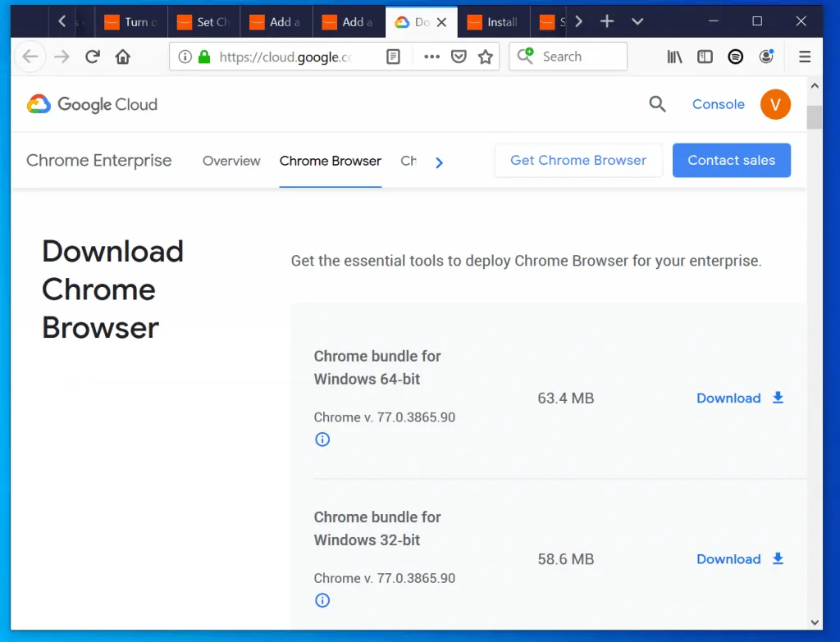Screen dimensions: 840x642
Task: Open the Spotify extension icon
Action: coord(735,56)
